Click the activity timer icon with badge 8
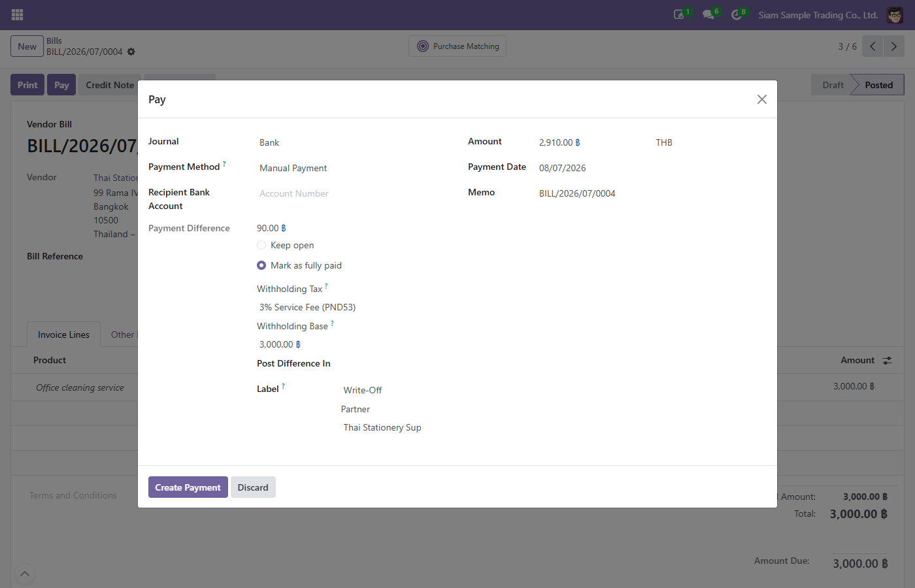The image size is (915, 588). pos(736,14)
